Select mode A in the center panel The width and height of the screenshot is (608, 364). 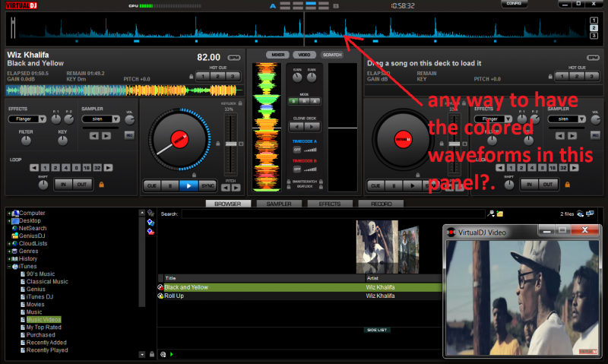pyautogui.click(x=315, y=101)
